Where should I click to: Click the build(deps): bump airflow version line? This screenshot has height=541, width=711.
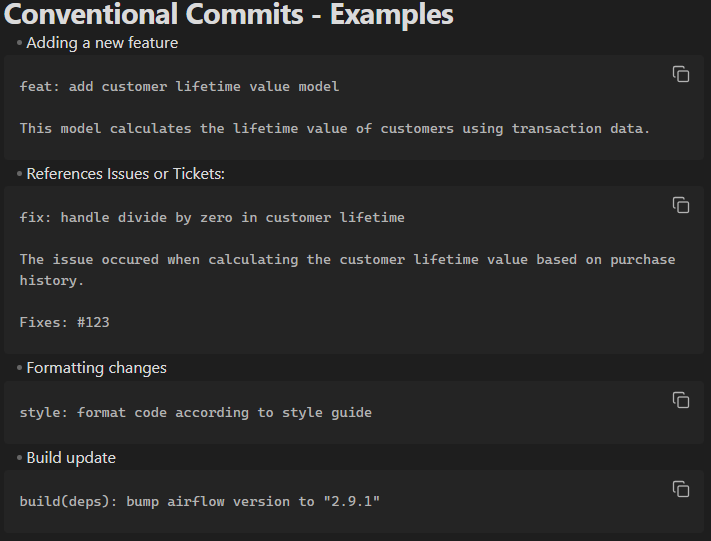(200, 501)
